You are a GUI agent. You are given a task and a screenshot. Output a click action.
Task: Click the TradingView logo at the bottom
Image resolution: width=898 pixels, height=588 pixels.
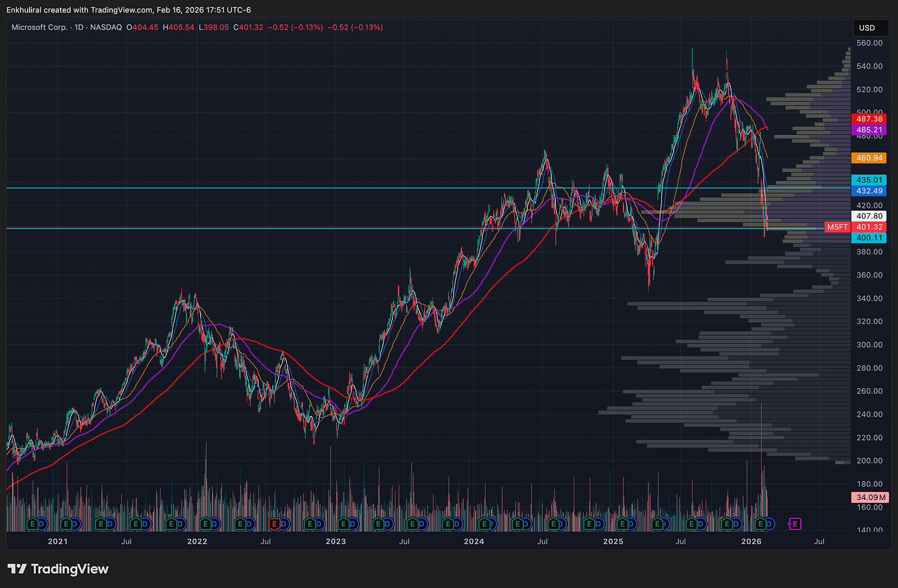pyautogui.click(x=58, y=569)
